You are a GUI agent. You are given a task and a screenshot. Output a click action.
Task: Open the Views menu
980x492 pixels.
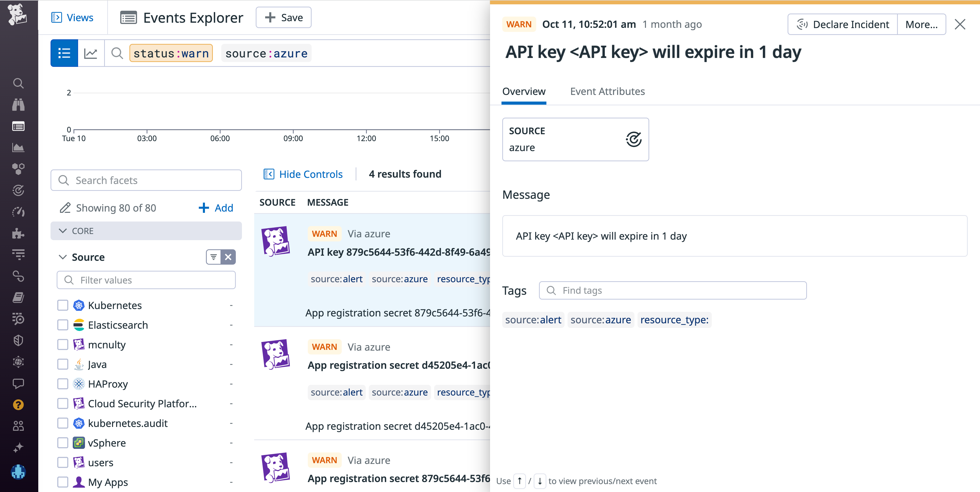(x=72, y=17)
